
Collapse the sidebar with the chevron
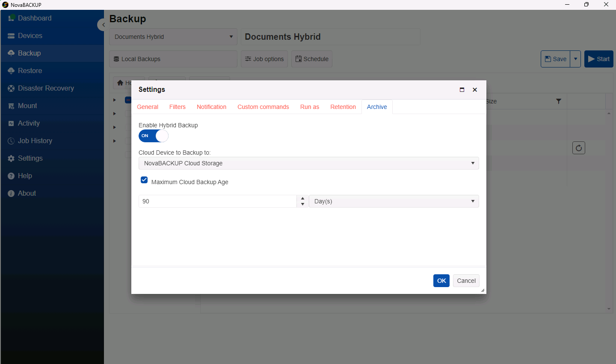point(103,25)
